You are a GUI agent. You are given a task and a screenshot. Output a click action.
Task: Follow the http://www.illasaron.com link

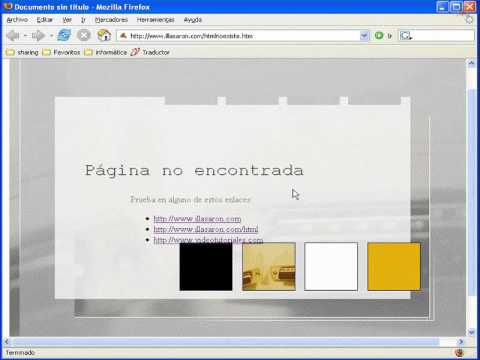click(x=197, y=219)
